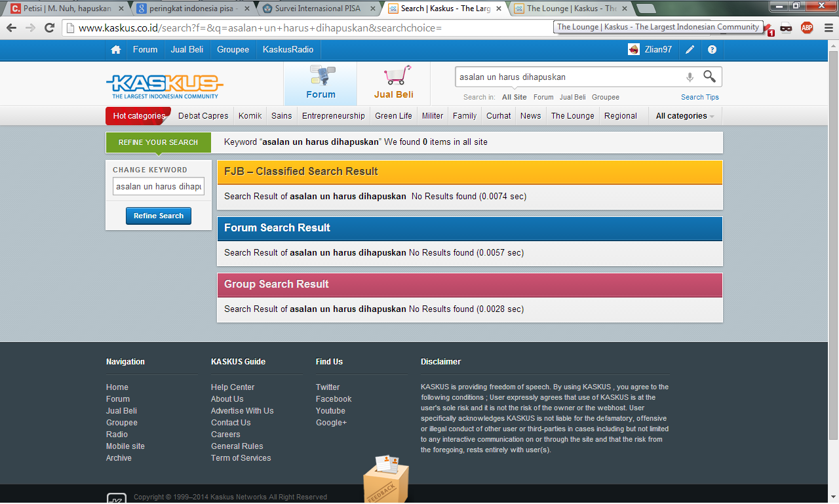Click footer Mobile site link
The width and height of the screenshot is (839, 504).
125,446
